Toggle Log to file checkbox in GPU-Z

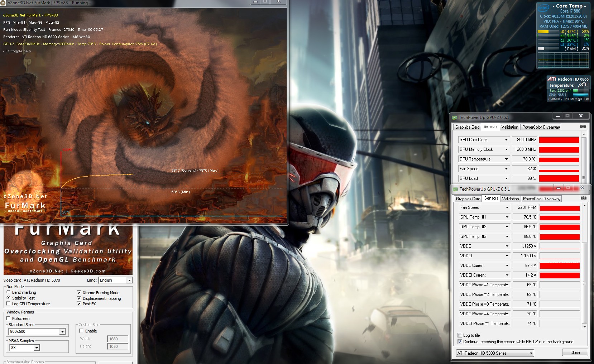460,335
